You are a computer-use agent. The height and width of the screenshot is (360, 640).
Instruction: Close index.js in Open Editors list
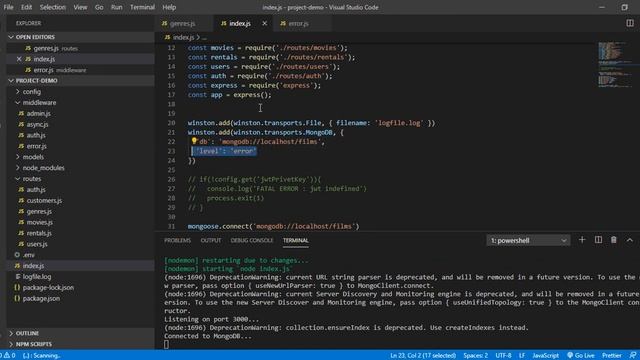pyautogui.click(x=19, y=59)
